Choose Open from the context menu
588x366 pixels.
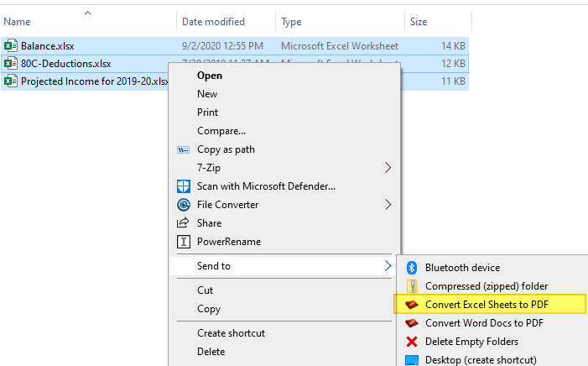(210, 76)
